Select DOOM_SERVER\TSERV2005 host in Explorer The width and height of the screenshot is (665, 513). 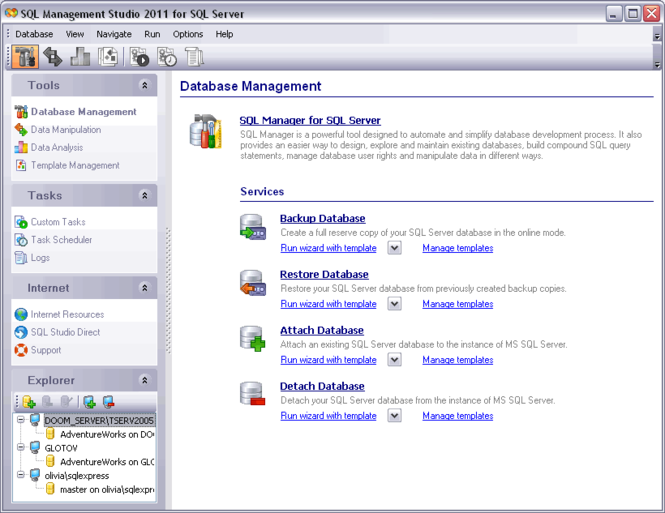(x=99, y=420)
